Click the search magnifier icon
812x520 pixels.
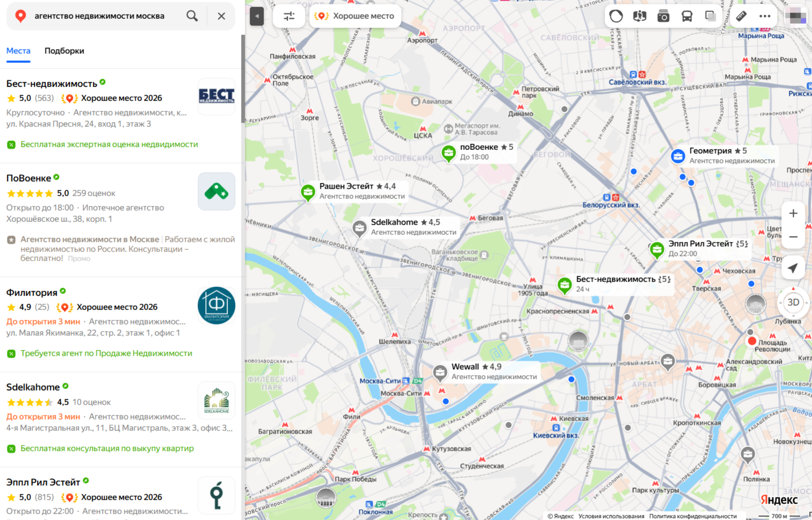192,16
